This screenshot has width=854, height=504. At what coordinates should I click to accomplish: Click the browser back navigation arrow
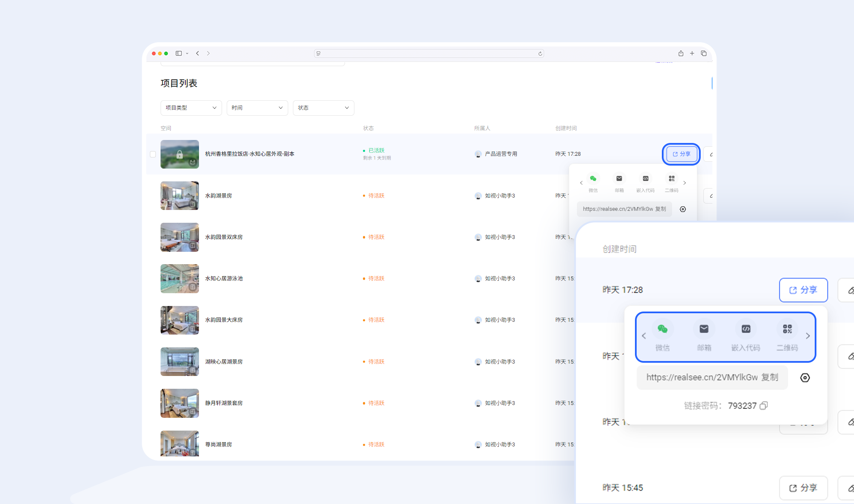click(x=197, y=53)
